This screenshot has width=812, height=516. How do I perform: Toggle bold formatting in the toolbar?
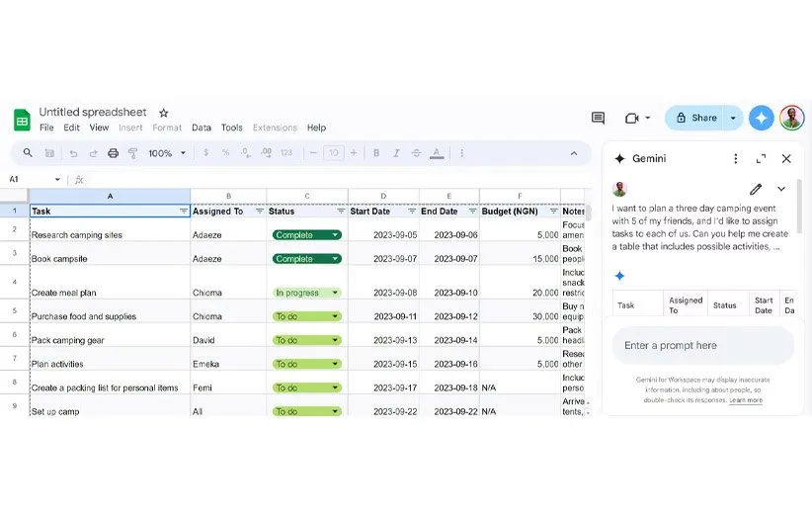point(376,153)
